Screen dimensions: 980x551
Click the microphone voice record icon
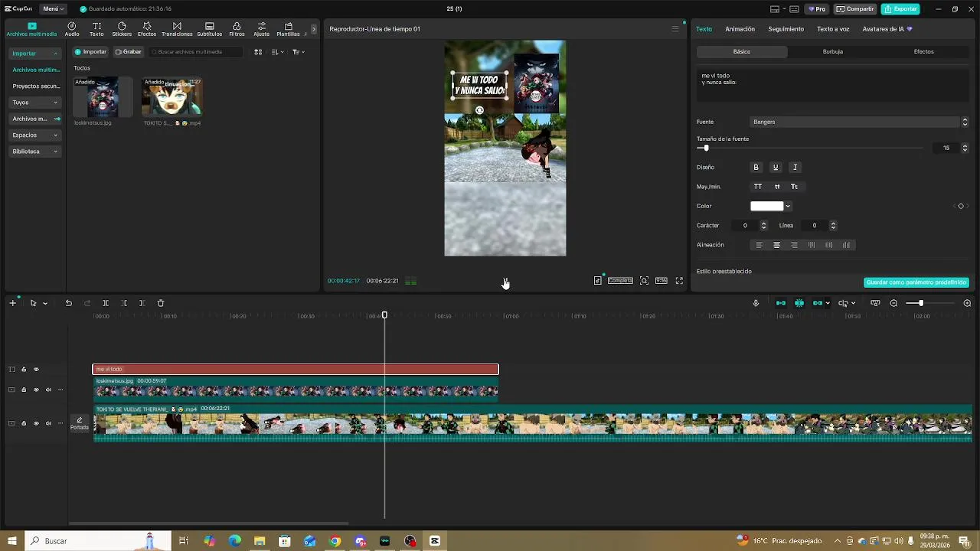coord(756,303)
